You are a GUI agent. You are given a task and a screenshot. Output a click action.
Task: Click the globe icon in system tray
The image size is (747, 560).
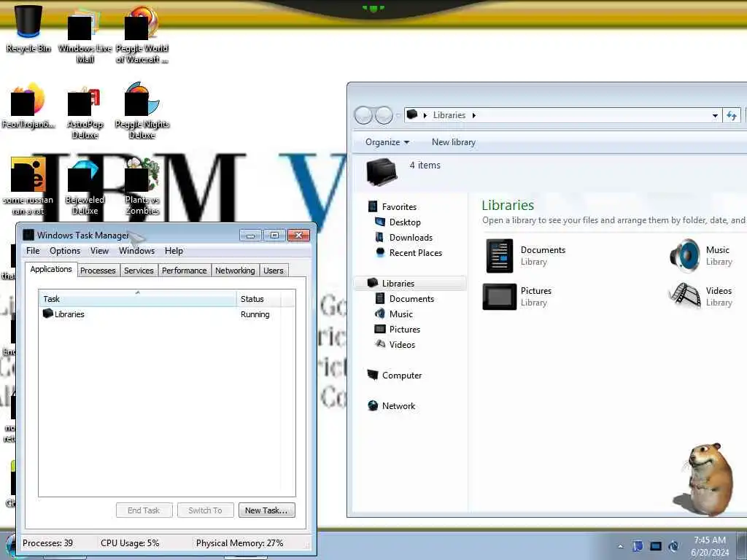(673, 546)
